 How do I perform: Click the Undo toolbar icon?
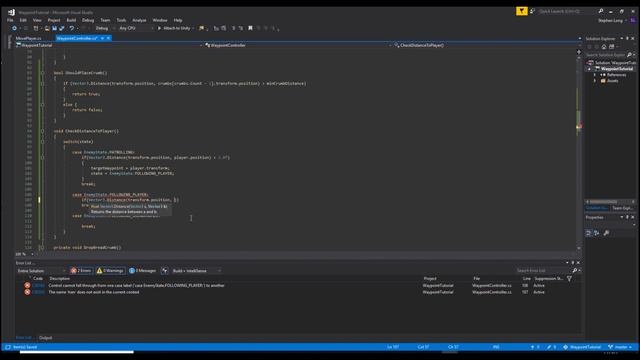click(x=72, y=28)
